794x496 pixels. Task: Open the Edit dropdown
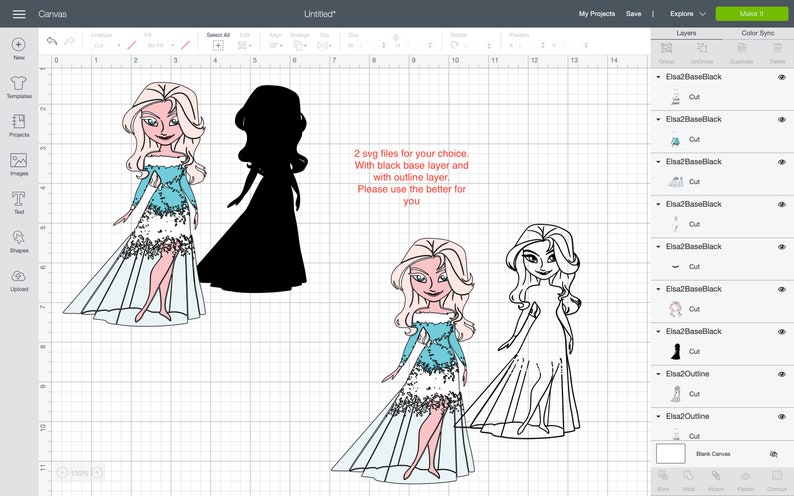tap(245, 46)
